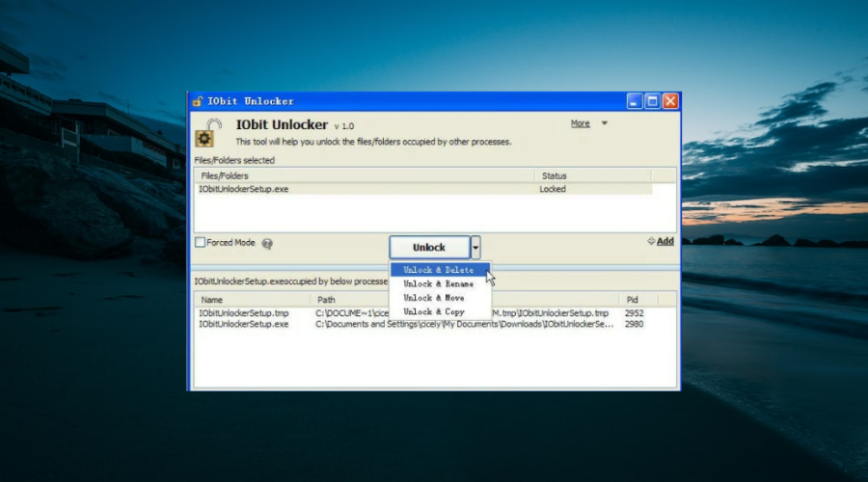Viewport: 868px width, 482px height.
Task: Open the Unlock button dropdown arrow
Action: pos(475,248)
